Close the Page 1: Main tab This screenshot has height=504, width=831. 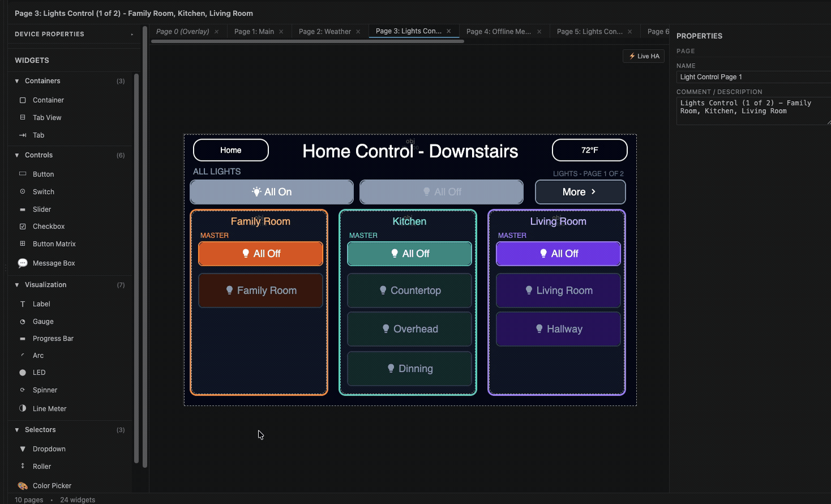(281, 32)
